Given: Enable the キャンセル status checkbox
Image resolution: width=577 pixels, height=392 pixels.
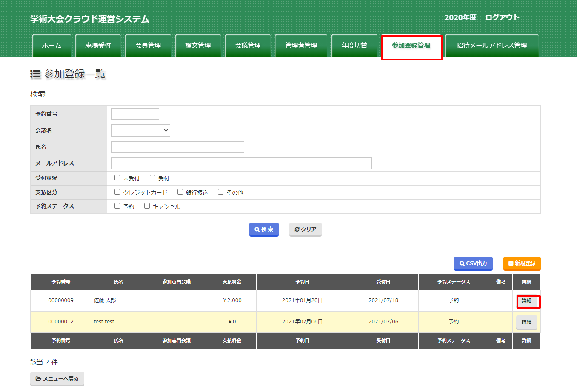Looking at the screenshot, I should point(147,206).
